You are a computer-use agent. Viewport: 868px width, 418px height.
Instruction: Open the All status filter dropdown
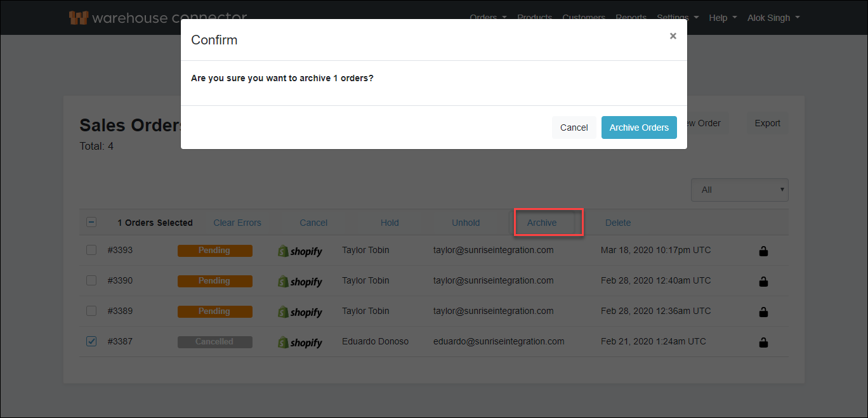739,190
